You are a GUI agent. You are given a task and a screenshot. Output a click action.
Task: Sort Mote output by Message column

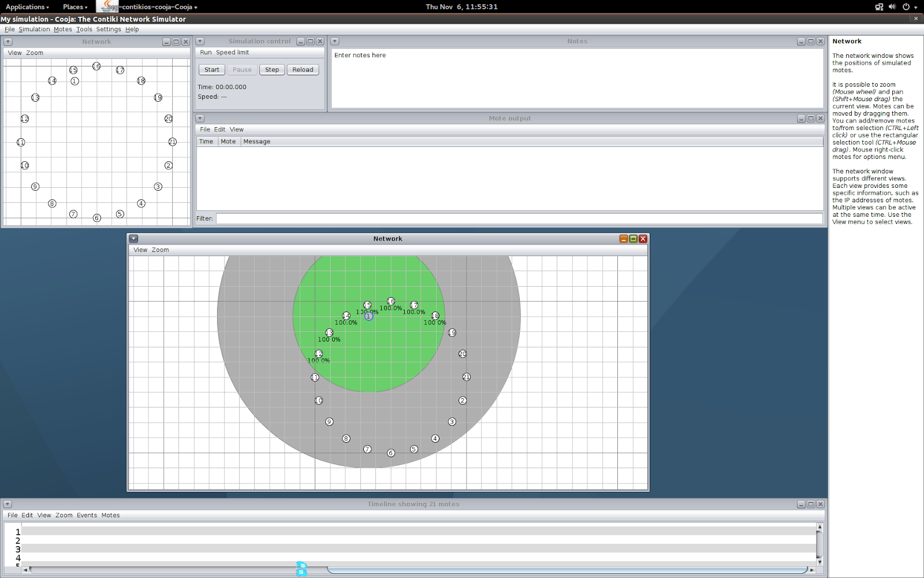(532, 142)
